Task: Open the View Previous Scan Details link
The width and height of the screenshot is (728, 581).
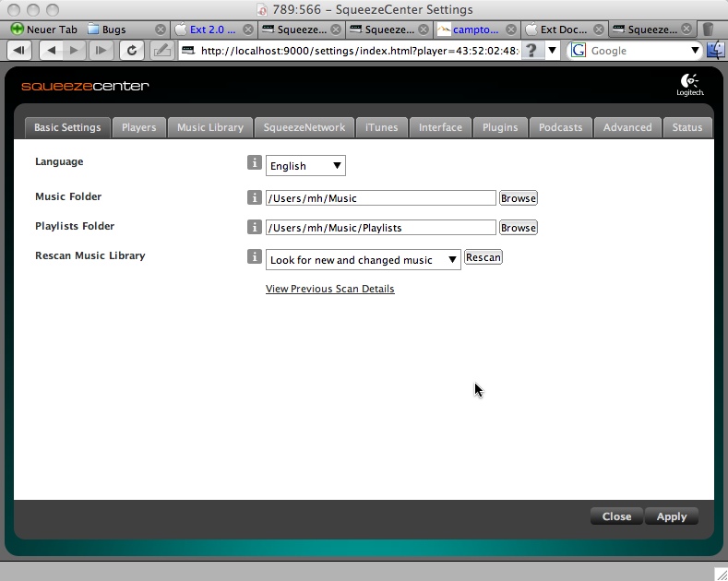Action: pos(329,289)
